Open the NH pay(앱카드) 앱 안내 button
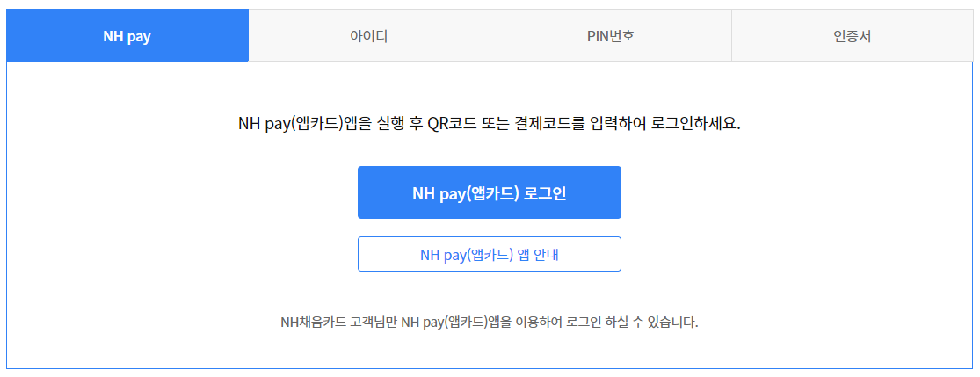Viewport: 980px width, 377px height. [x=490, y=254]
